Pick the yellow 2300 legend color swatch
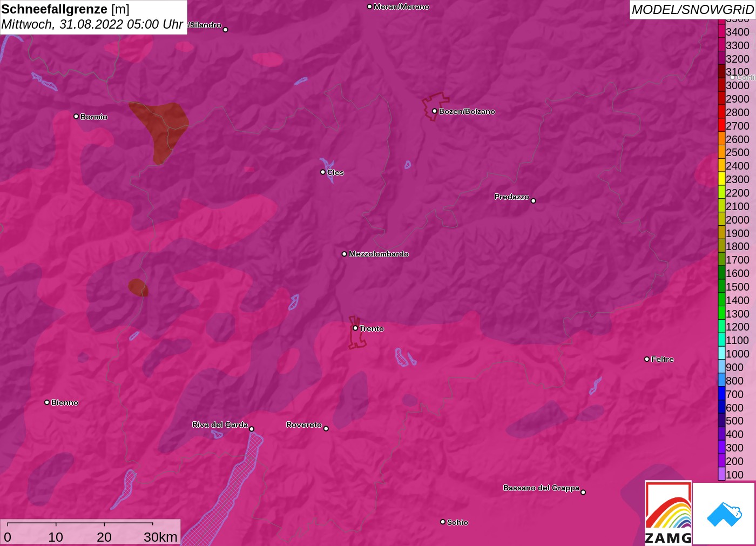This screenshot has height=546, width=756. coord(721,179)
